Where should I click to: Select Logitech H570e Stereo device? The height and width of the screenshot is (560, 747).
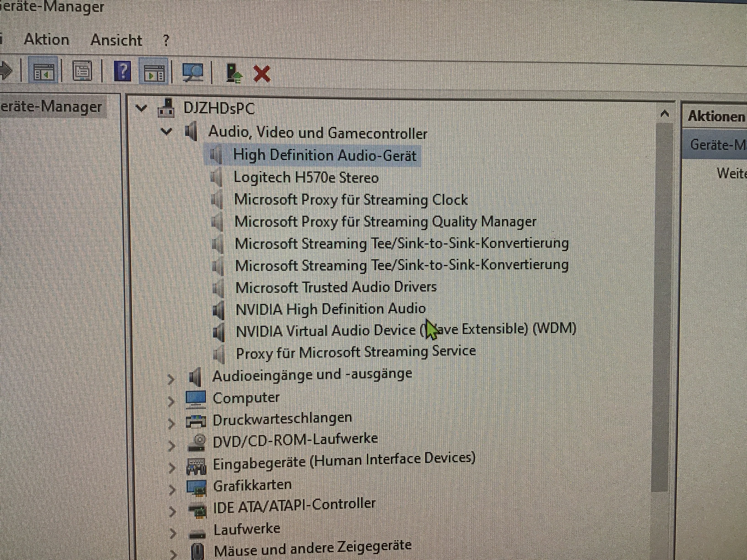(x=306, y=178)
